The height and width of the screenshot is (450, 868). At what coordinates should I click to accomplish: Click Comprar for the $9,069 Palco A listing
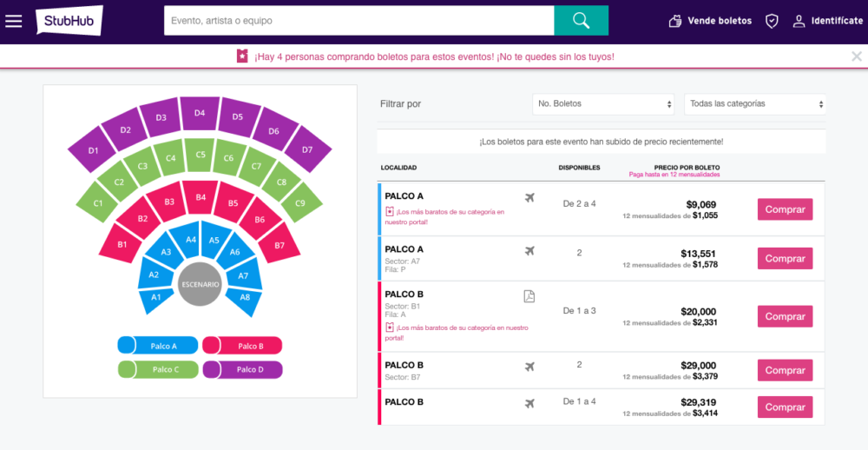(x=785, y=209)
